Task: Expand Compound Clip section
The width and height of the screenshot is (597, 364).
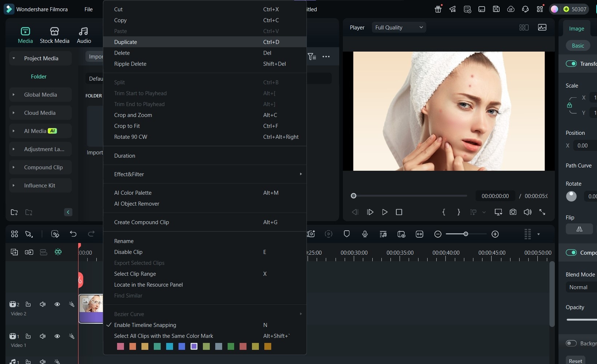Action: point(14,167)
